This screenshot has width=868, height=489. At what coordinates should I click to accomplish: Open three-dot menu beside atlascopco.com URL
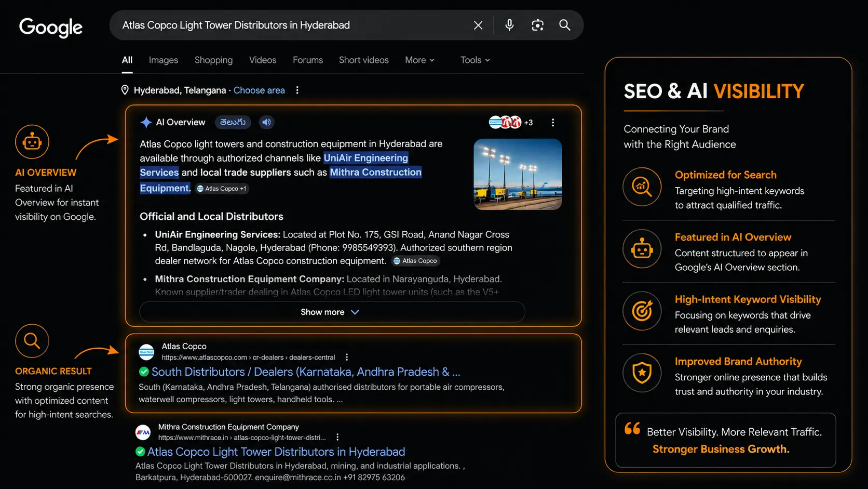pos(347,358)
